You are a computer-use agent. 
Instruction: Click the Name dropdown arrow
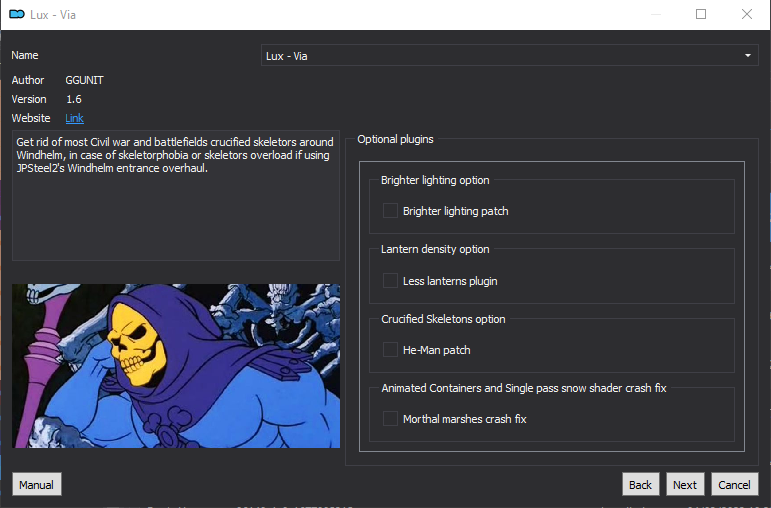pos(747,56)
